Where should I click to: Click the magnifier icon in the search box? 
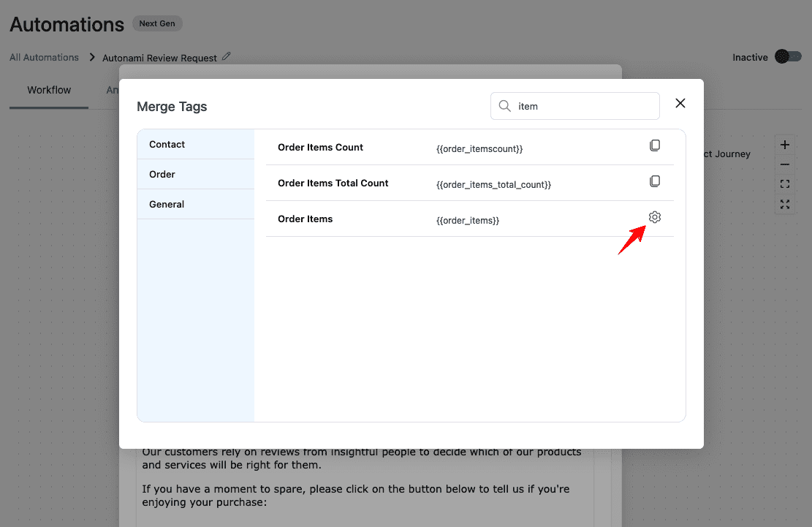(504, 106)
